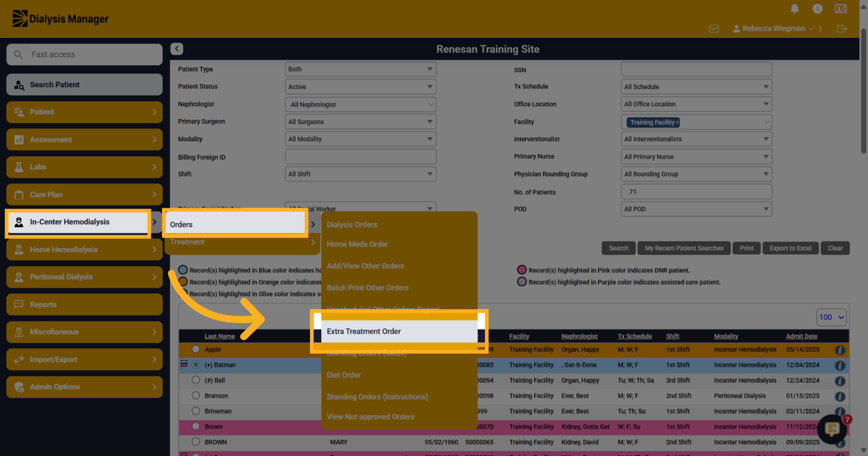
Task: Open the contact card icon in header
Action: click(x=841, y=9)
